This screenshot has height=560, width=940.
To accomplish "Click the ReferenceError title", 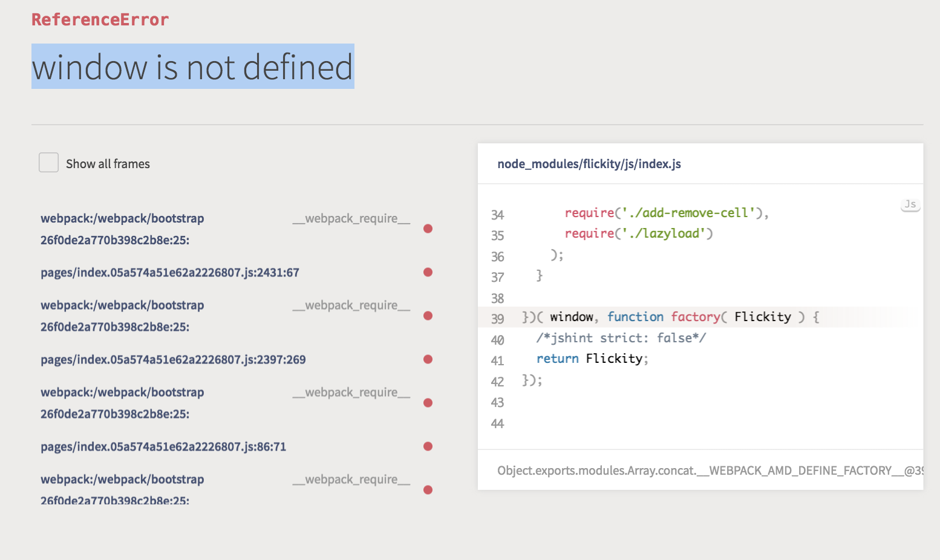I will [100, 20].
